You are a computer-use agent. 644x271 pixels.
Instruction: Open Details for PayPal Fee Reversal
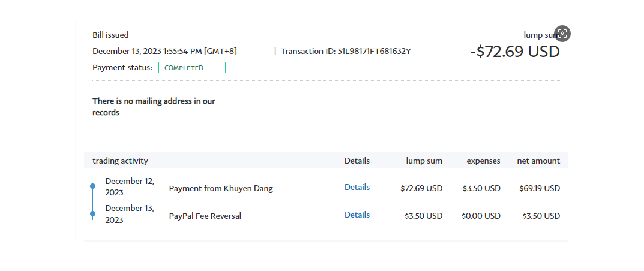click(357, 215)
